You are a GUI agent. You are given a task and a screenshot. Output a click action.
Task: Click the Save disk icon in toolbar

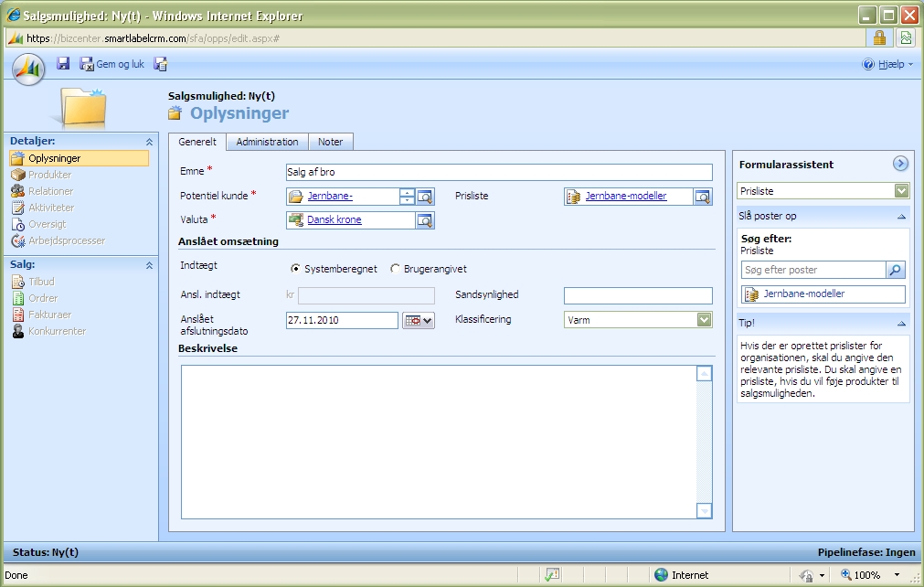[x=63, y=64]
